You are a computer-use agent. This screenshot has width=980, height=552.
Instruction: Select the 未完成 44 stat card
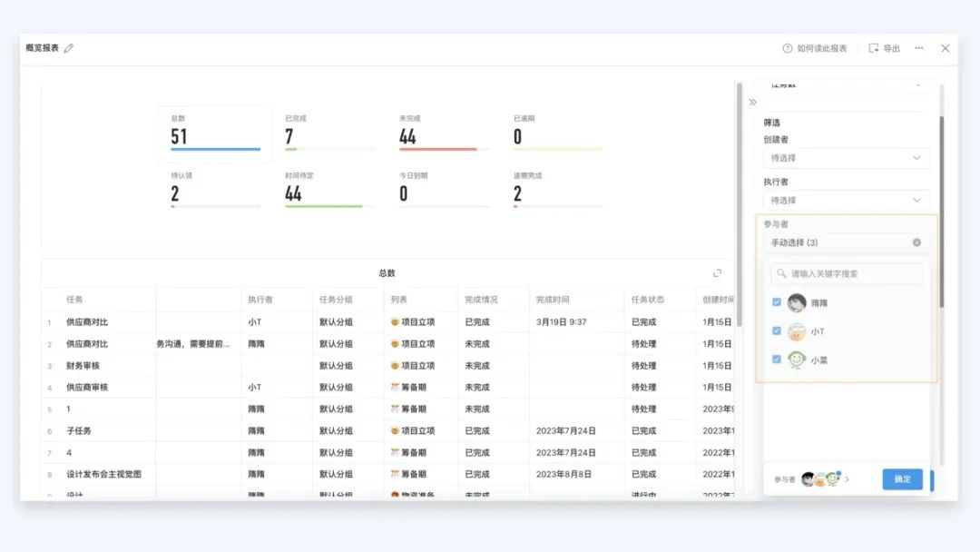pos(444,134)
